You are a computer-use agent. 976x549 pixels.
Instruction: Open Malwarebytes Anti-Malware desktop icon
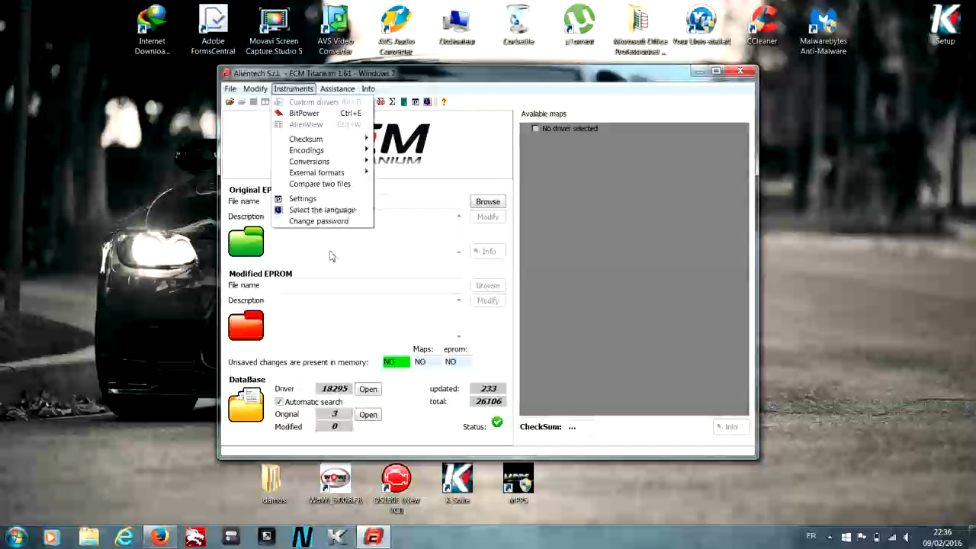coord(823,30)
